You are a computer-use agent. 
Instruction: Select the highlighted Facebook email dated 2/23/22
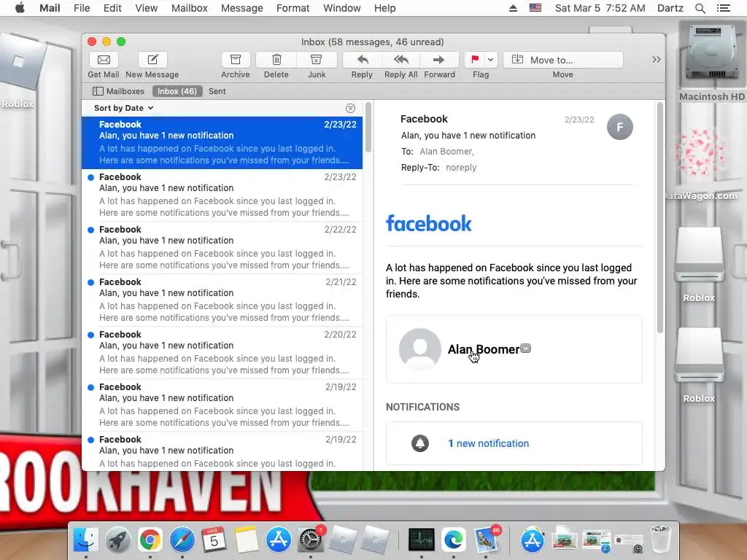pos(222,142)
